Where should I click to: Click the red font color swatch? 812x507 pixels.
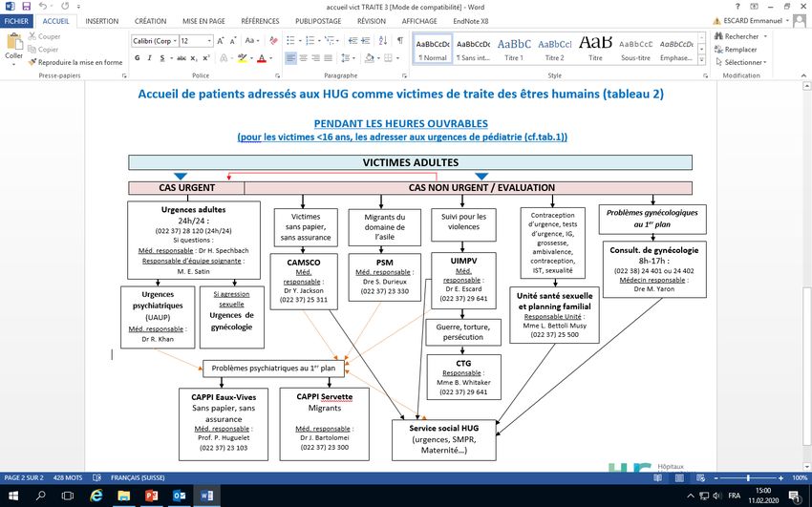point(262,58)
